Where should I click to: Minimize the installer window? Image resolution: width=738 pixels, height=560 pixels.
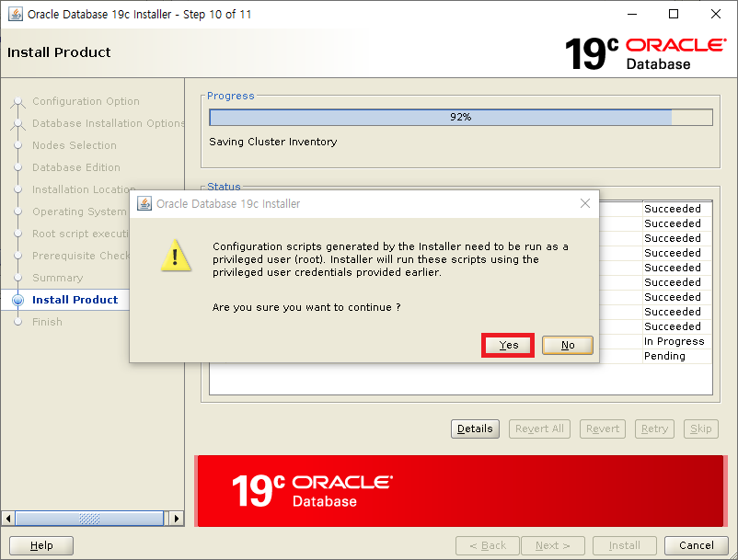pos(632,14)
